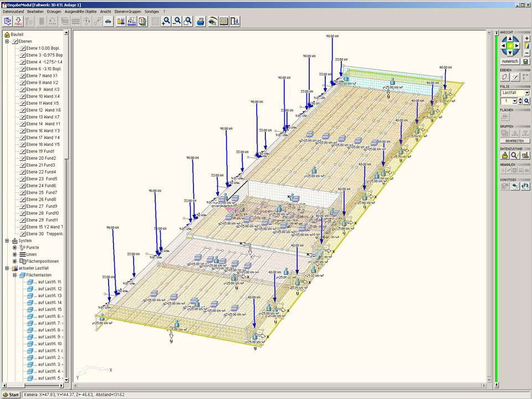The width and height of the screenshot is (532, 399).
Task: Click the zoom in magnifier icon
Action: coord(166,22)
